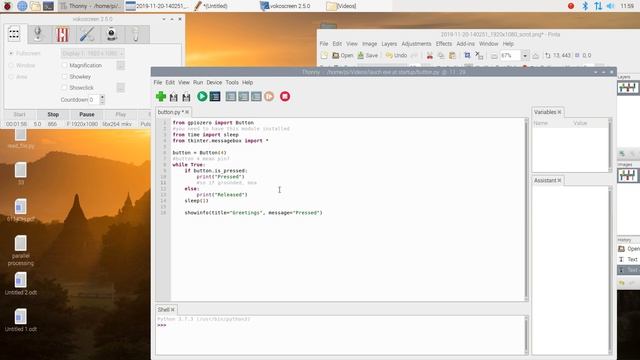Viewport: 640px width, 360px height.
Task: Open the web browser globe icon in taskbar
Action: (x=22, y=6)
